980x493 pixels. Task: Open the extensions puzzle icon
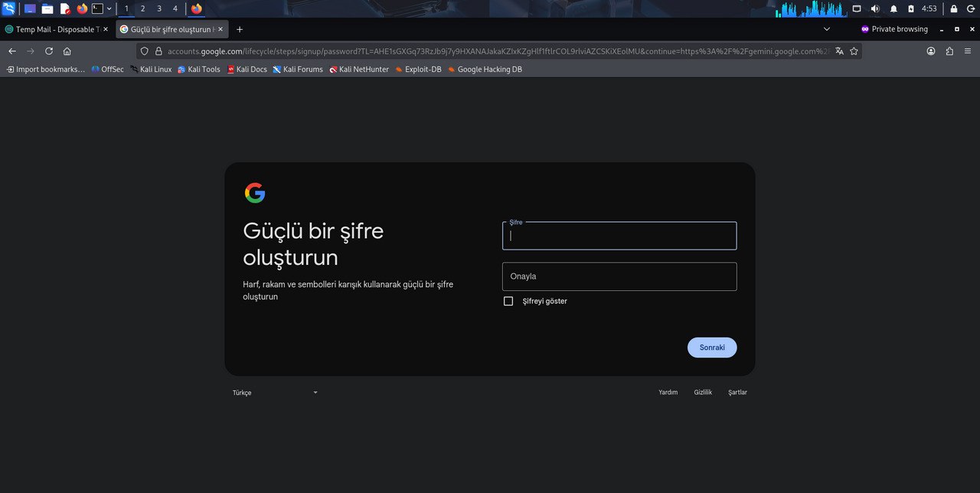point(949,51)
